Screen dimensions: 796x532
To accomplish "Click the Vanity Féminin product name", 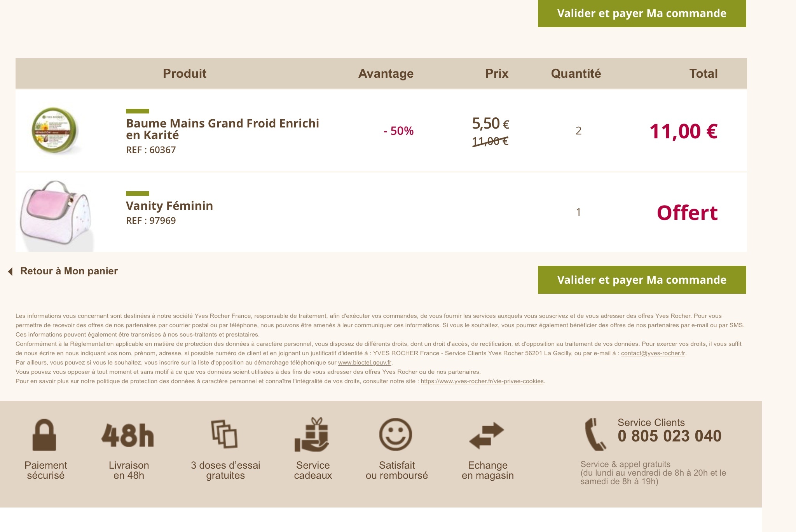I will point(169,206).
